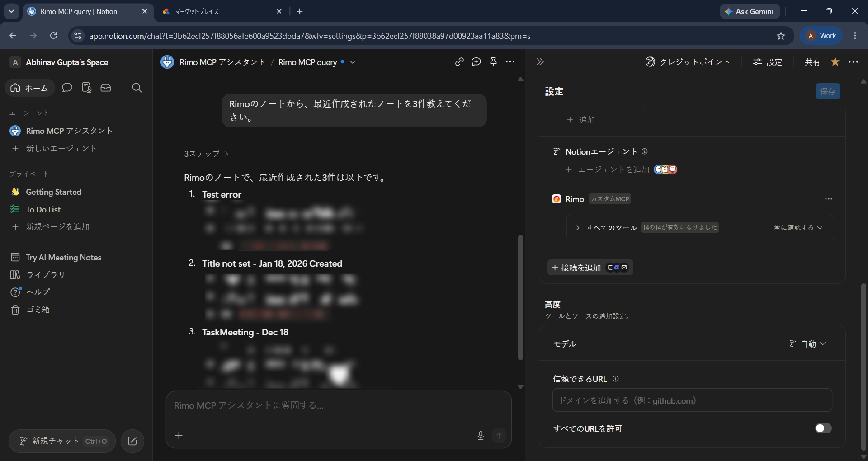Copy the chat link icon
This screenshot has width=868, height=461.
[x=459, y=62]
